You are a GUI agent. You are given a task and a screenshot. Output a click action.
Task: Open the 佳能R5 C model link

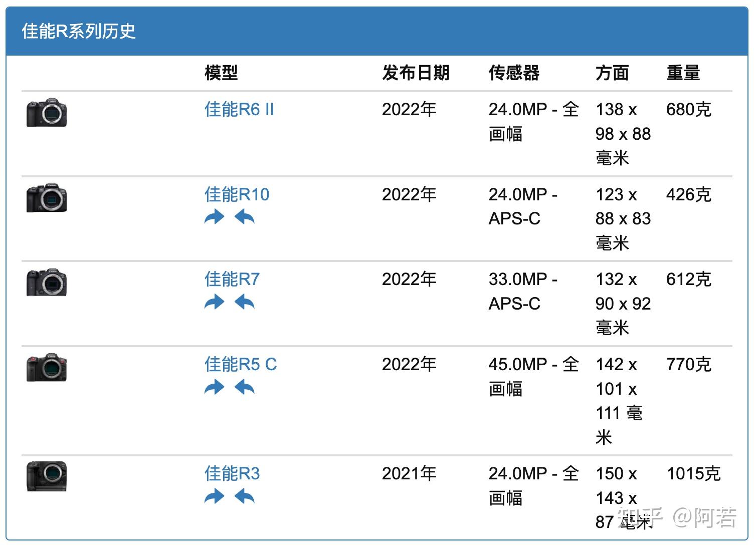pos(241,364)
